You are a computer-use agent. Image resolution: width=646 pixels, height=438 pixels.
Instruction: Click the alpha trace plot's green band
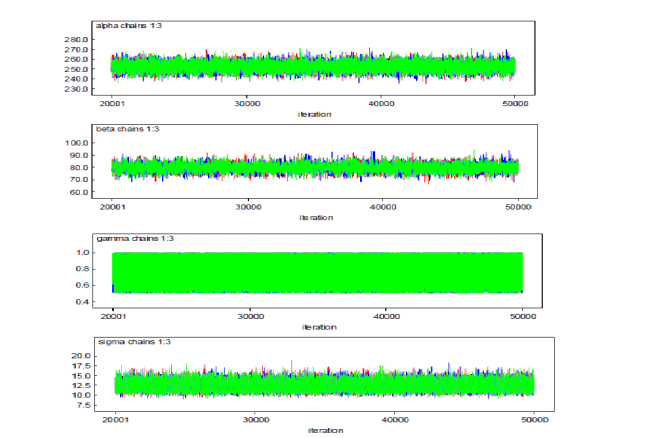(x=312, y=66)
